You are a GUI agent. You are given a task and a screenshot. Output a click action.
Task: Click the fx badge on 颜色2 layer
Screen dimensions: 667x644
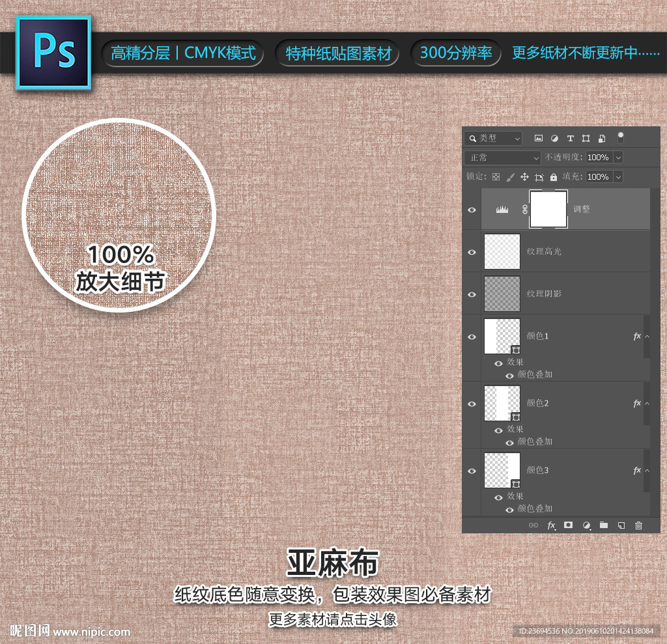[x=637, y=403]
